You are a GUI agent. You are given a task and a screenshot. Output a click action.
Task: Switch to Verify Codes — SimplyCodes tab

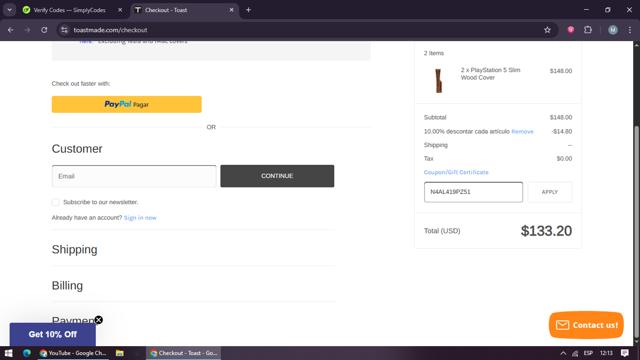[x=69, y=10]
